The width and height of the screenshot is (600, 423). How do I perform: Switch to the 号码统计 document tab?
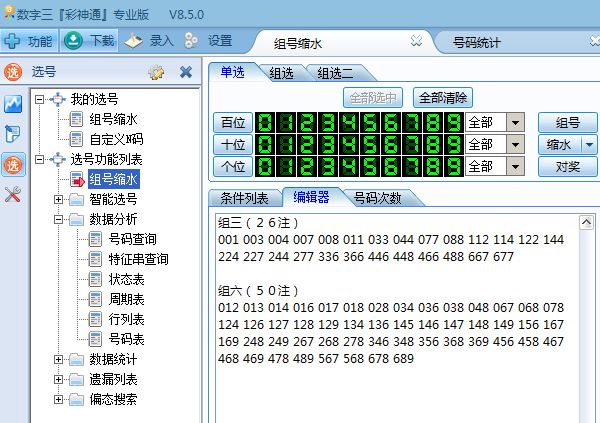[x=476, y=42]
